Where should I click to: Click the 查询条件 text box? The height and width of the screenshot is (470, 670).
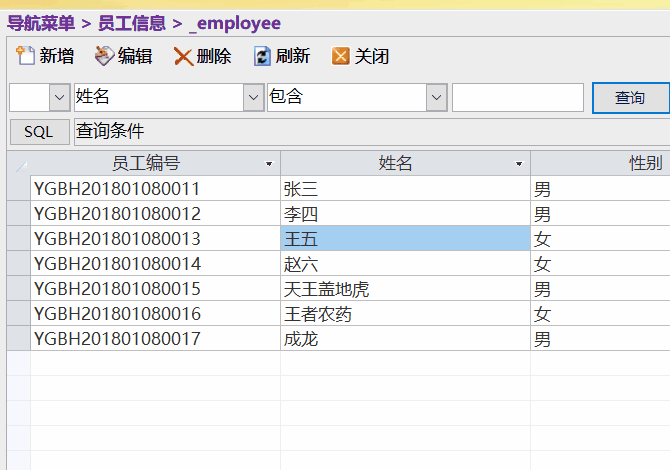[x=372, y=132]
